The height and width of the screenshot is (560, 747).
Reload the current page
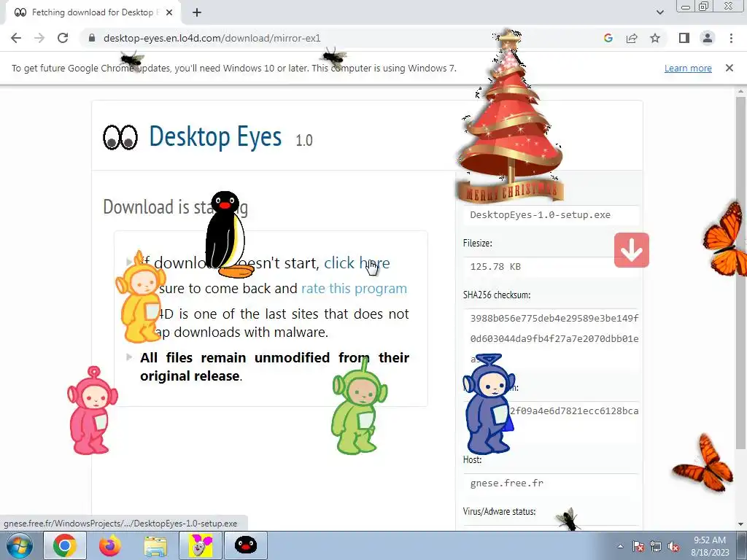63,38
